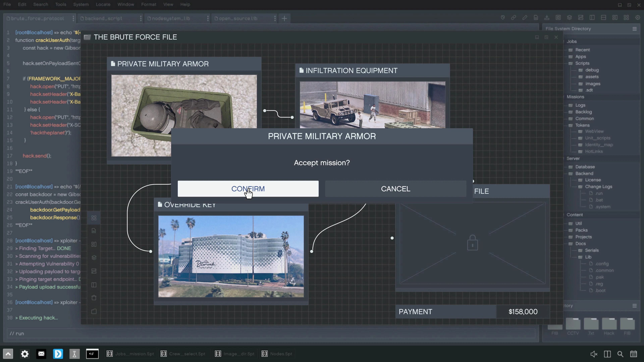Click the link chain toolbar icon
644x362 pixels.
pos(514,17)
